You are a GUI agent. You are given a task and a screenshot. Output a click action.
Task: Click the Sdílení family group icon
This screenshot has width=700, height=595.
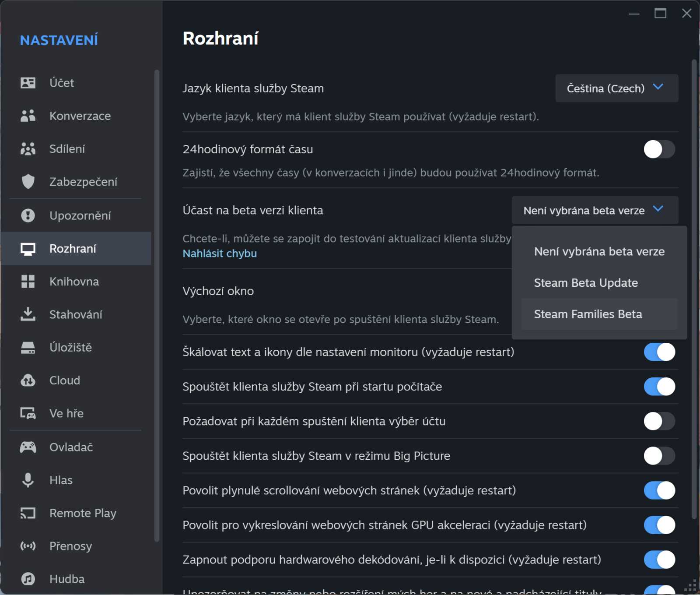click(28, 149)
